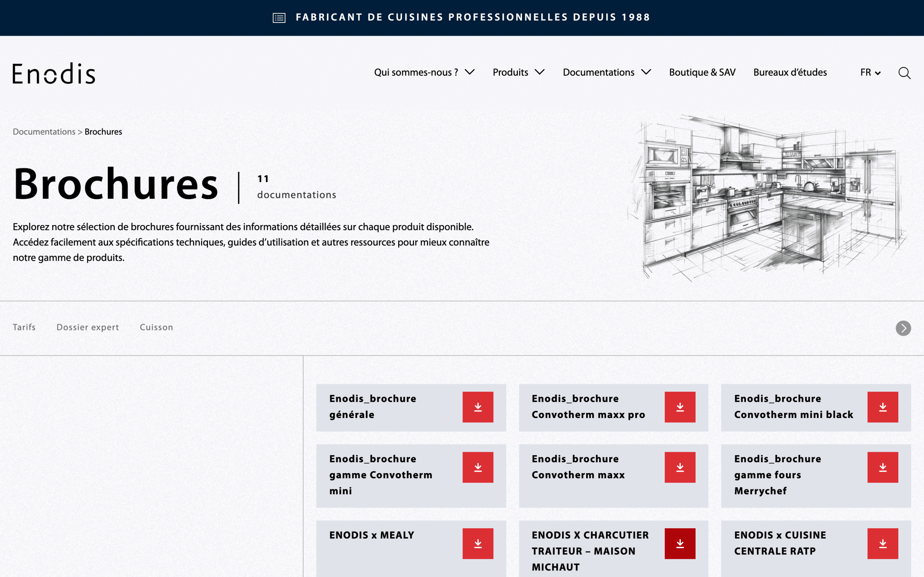Download the gamme fours Merrychef brochure
Image resolution: width=924 pixels, height=577 pixels.
tap(883, 467)
